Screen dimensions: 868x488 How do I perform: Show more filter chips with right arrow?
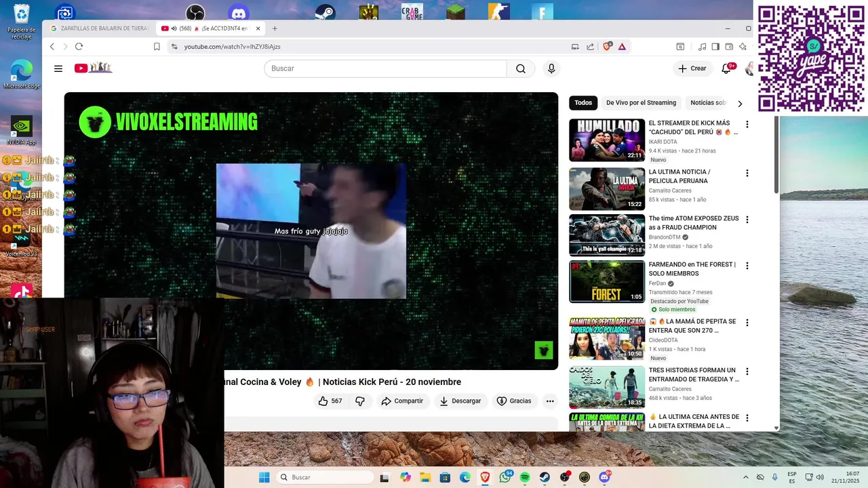(x=740, y=104)
